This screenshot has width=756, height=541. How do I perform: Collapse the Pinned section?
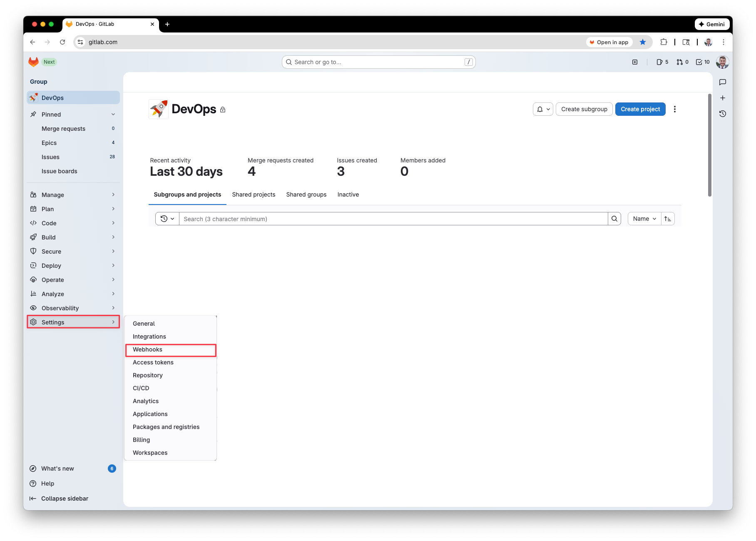(x=113, y=115)
